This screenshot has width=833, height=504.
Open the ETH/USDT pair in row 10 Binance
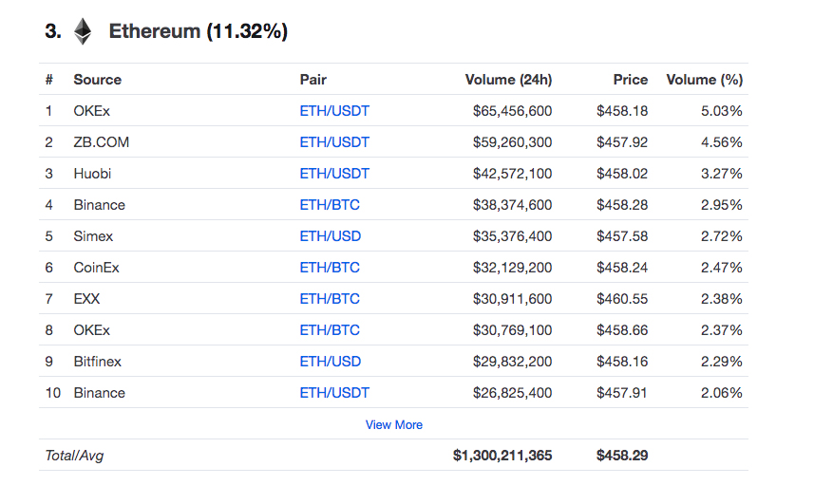(334, 393)
